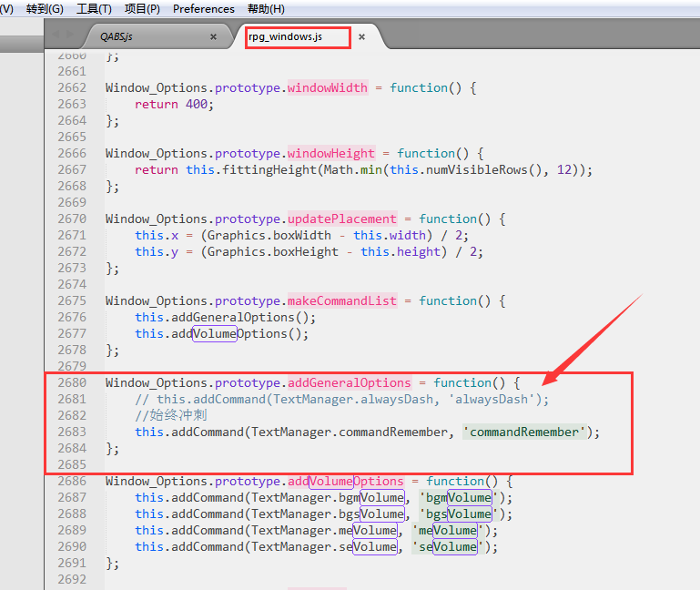Image resolution: width=700 pixels, height=590 pixels.
Task: Open the Preferences menu
Action: 204,9
